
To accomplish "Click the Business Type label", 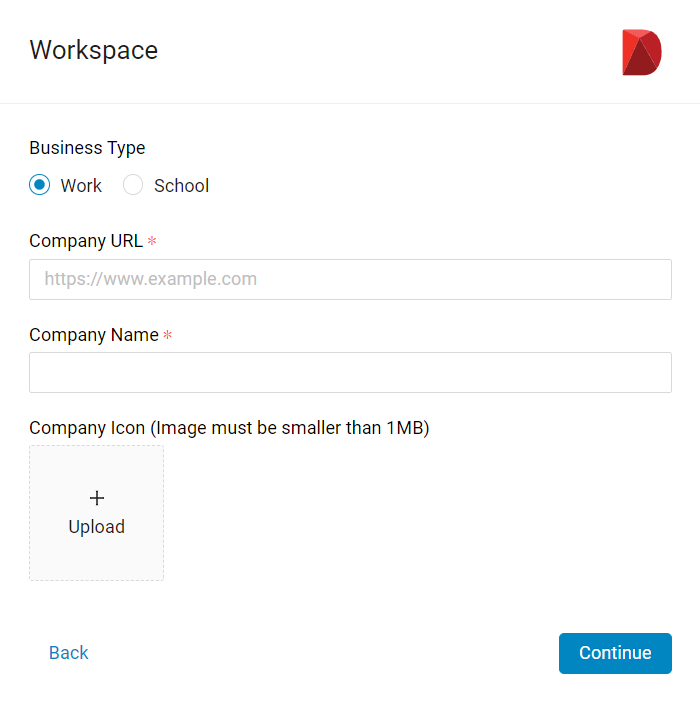I will 87,148.
